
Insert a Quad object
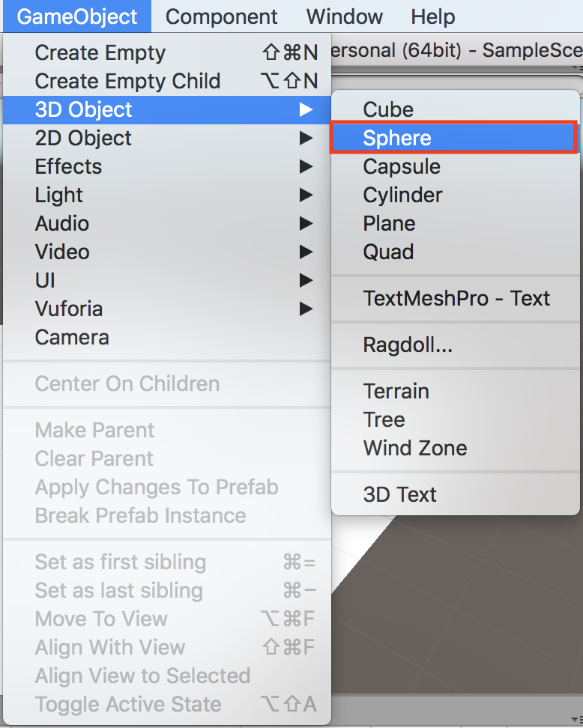tap(388, 252)
